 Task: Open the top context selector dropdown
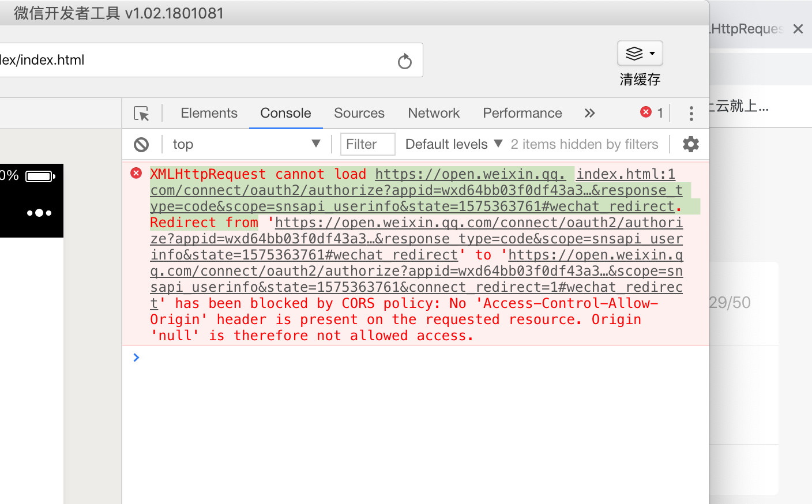tap(246, 144)
